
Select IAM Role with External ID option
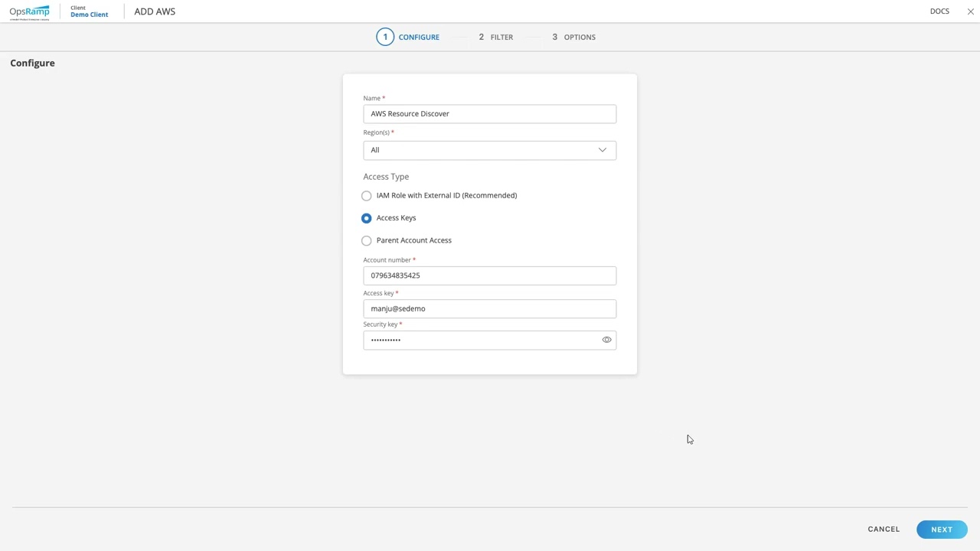tap(367, 196)
